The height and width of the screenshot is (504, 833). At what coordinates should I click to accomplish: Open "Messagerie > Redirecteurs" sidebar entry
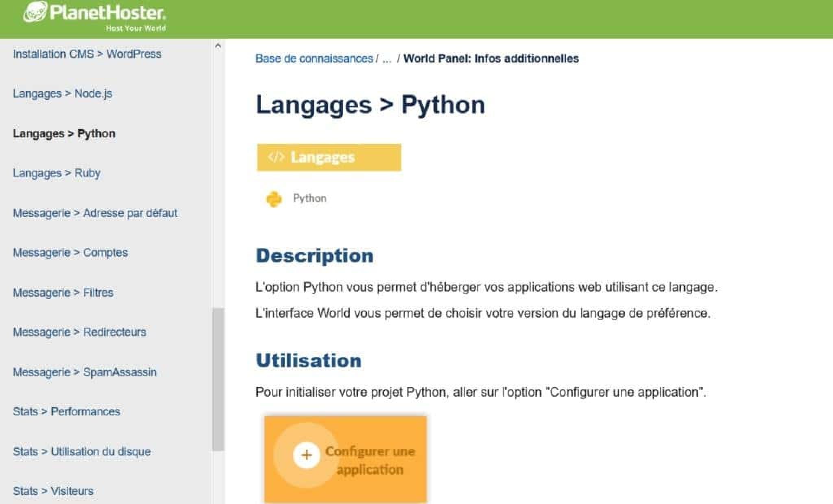pos(80,332)
